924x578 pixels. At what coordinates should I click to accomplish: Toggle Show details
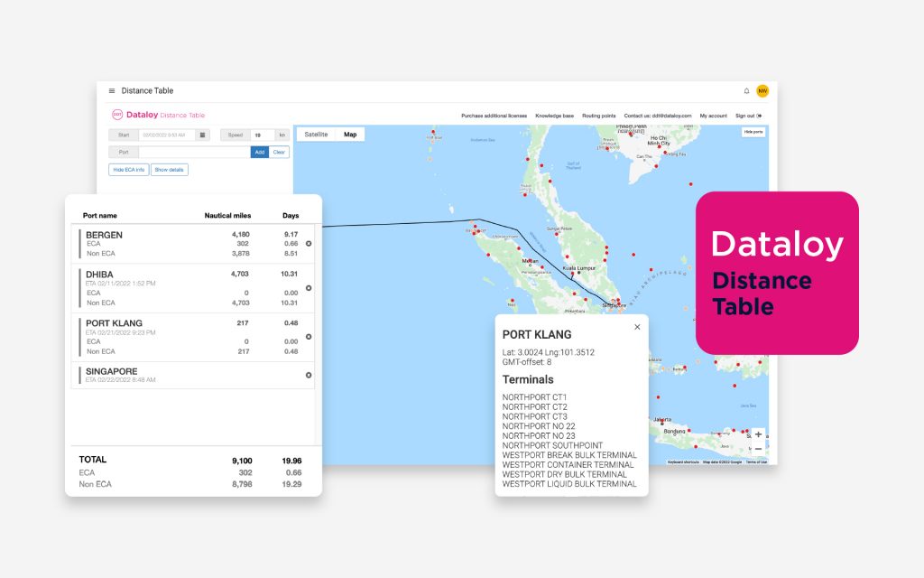click(x=171, y=170)
